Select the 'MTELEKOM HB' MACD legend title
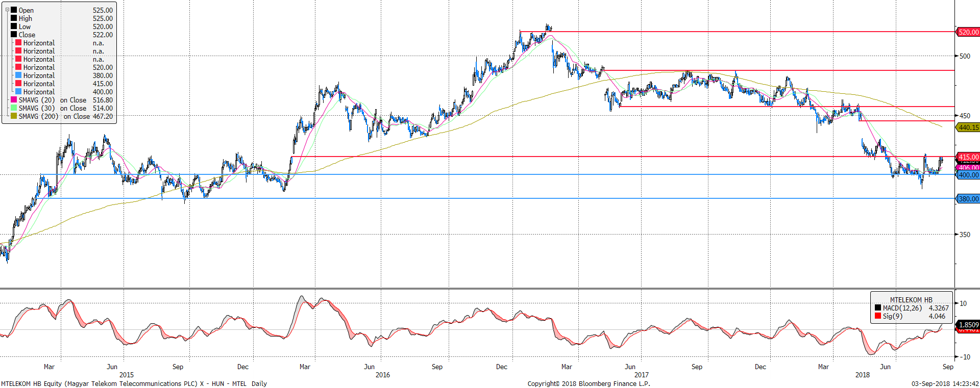Viewport: 980px width, 388px height. pyautogui.click(x=911, y=300)
